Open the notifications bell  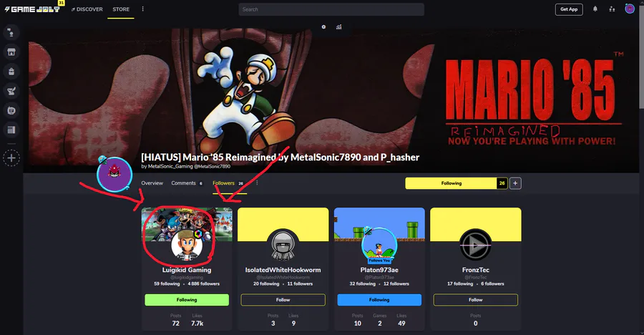(595, 9)
